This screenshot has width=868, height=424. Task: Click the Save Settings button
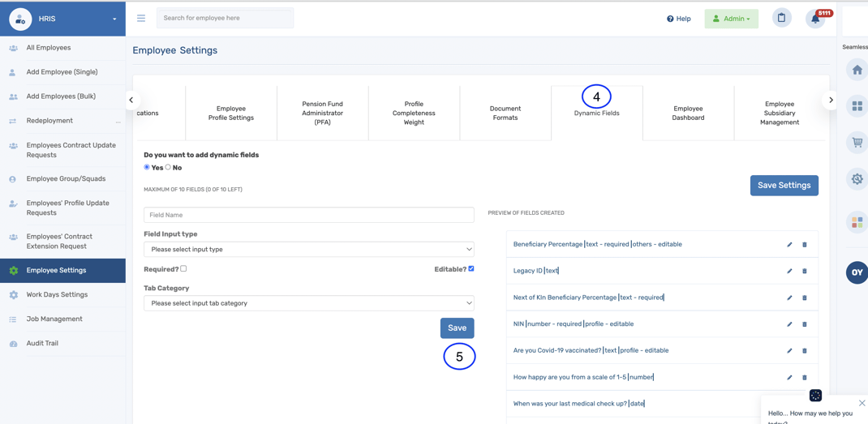(784, 186)
